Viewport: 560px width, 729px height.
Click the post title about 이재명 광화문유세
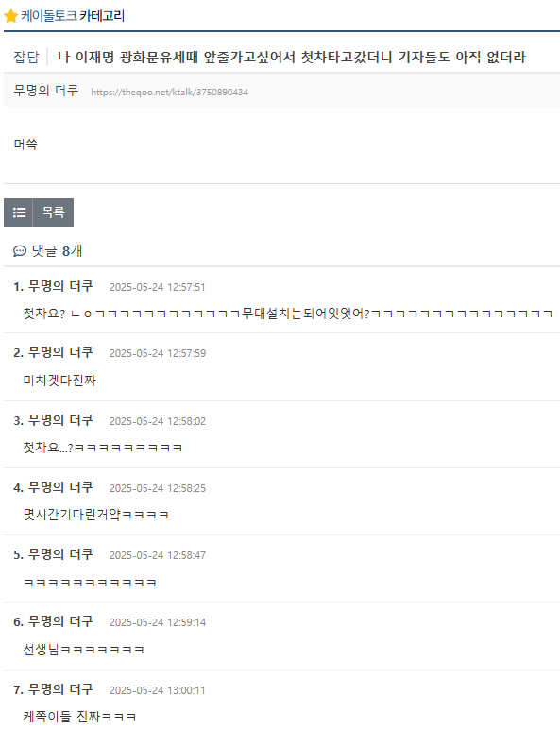(x=292, y=58)
